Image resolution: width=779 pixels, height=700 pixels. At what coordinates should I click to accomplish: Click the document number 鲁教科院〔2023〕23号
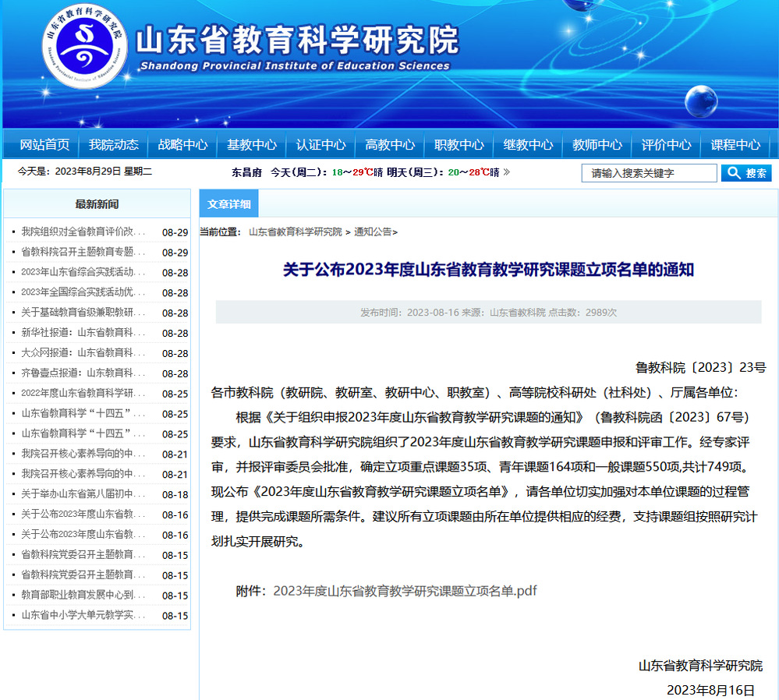pos(700,368)
